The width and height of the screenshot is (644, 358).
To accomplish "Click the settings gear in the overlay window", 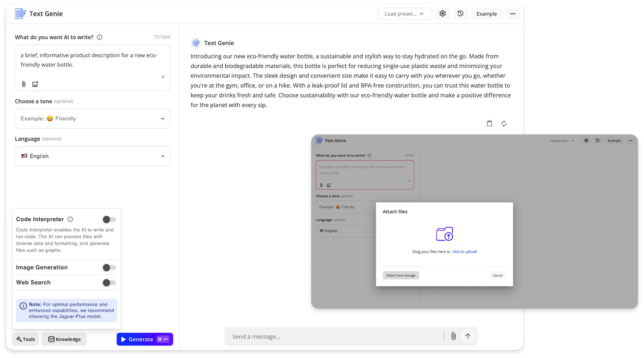I will click(586, 141).
